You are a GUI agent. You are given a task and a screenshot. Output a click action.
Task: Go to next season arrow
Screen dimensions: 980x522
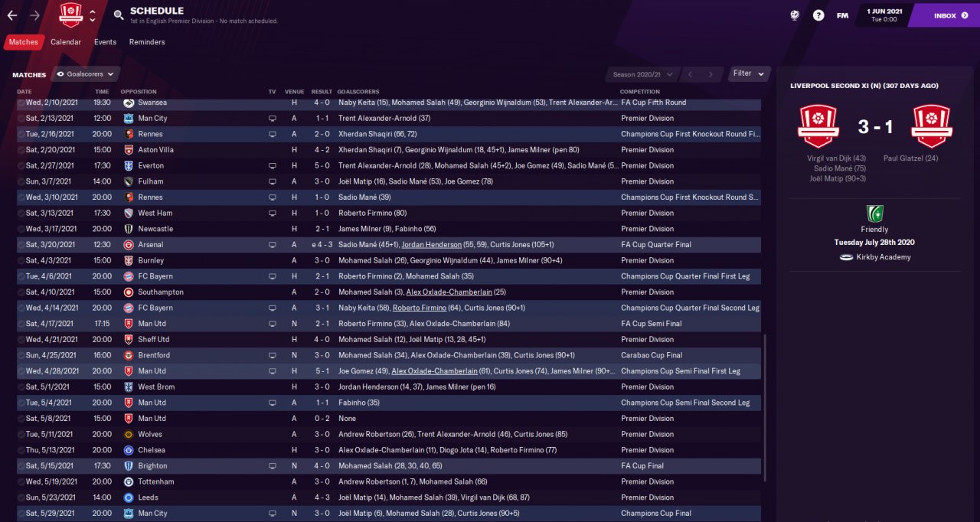711,74
